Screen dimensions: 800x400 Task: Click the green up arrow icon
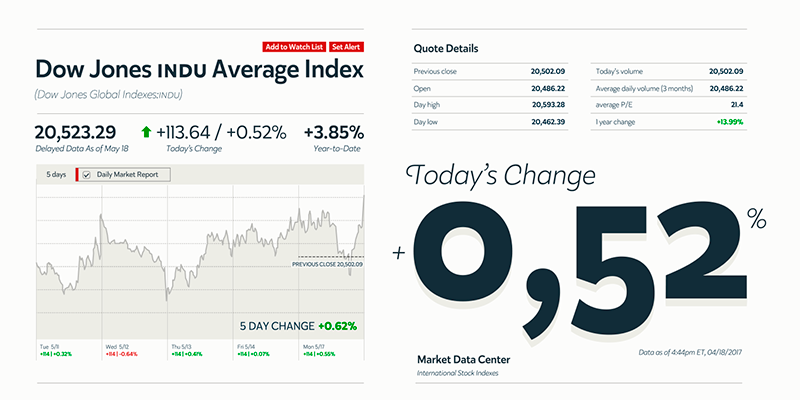tap(146, 131)
